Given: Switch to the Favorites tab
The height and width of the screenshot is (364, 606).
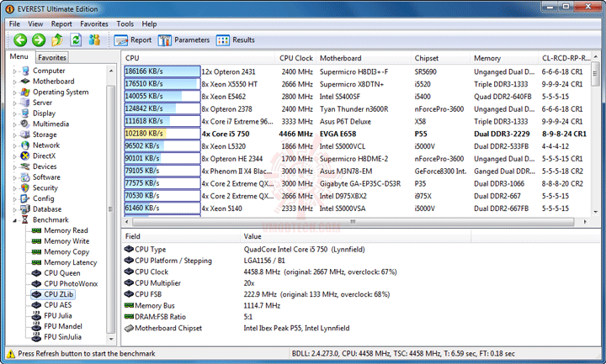Looking at the screenshot, I should 52,57.
